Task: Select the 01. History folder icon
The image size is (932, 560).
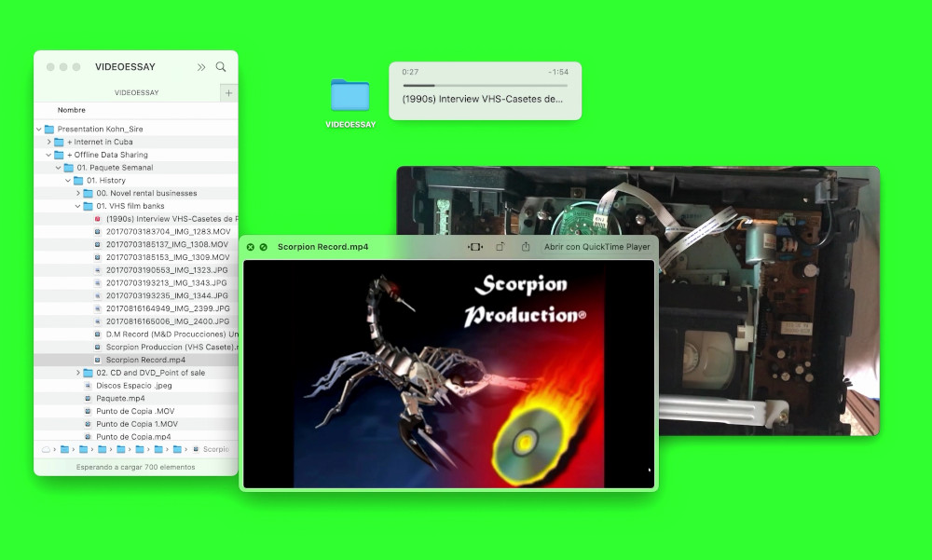Action: tap(78, 181)
